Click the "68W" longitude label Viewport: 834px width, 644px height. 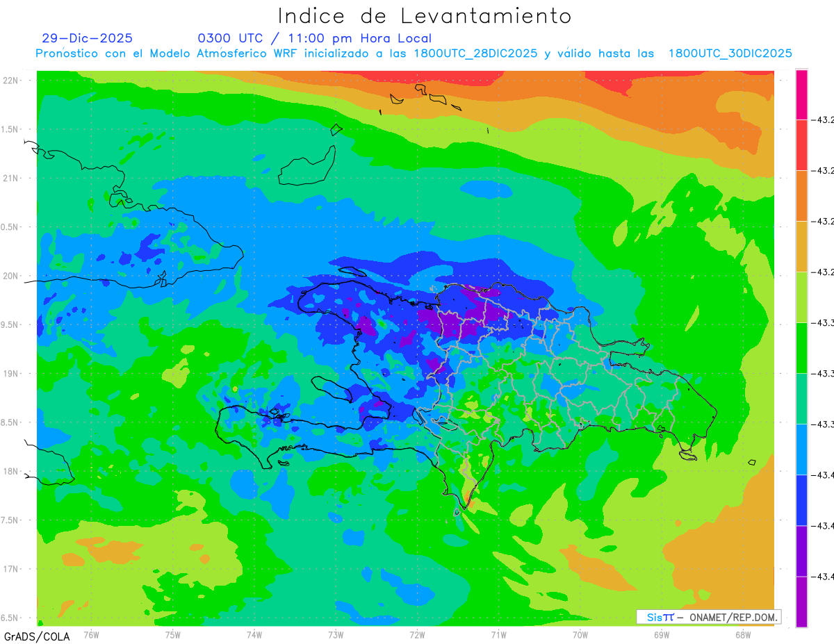pyautogui.click(x=743, y=634)
